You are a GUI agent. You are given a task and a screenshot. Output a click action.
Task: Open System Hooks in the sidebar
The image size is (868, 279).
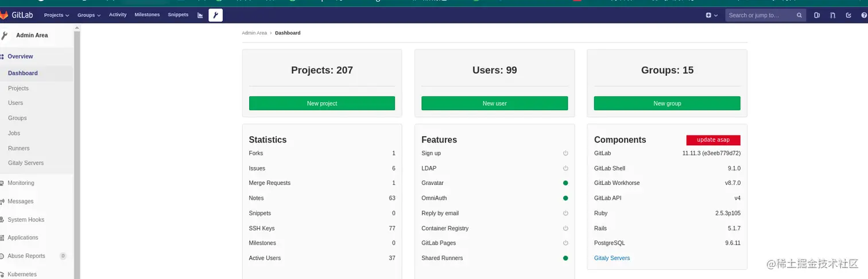point(26,220)
